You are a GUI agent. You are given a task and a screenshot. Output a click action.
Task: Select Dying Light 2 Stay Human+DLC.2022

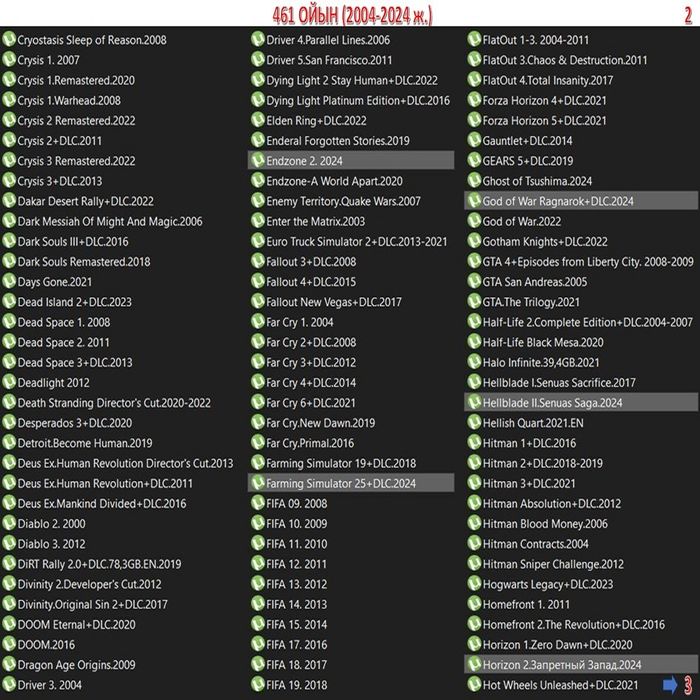(x=352, y=80)
